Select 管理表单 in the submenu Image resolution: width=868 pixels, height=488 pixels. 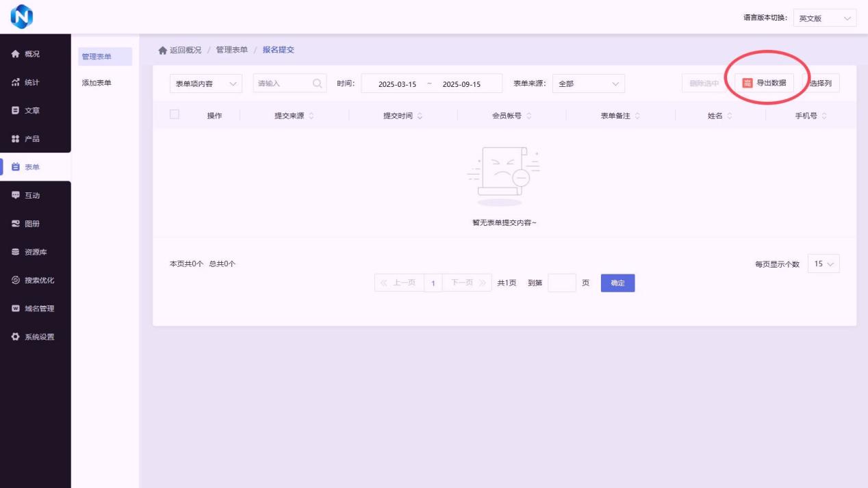[x=97, y=57]
